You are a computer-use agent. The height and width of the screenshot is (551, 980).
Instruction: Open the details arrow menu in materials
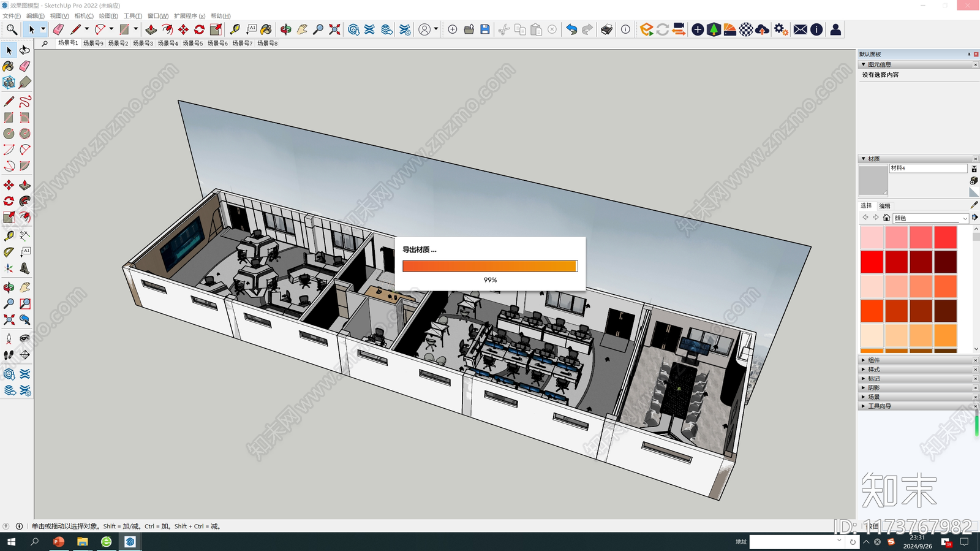tap(974, 218)
